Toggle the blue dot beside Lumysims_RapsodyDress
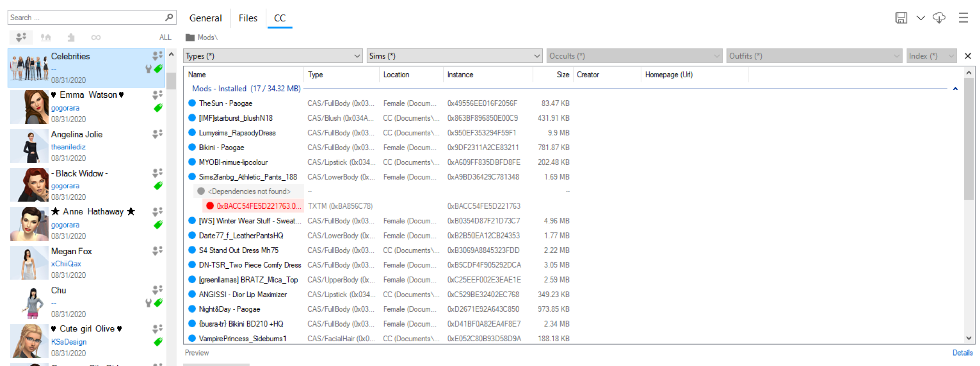Image resolution: width=980 pixels, height=366 pixels. click(x=192, y=133)
